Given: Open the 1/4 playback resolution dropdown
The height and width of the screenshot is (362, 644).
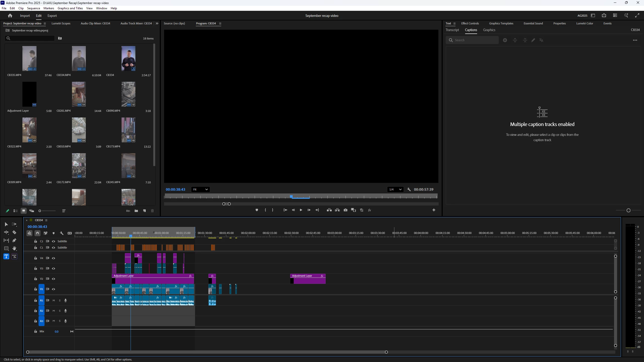Looking at the screenshot, I should [395, 189].
